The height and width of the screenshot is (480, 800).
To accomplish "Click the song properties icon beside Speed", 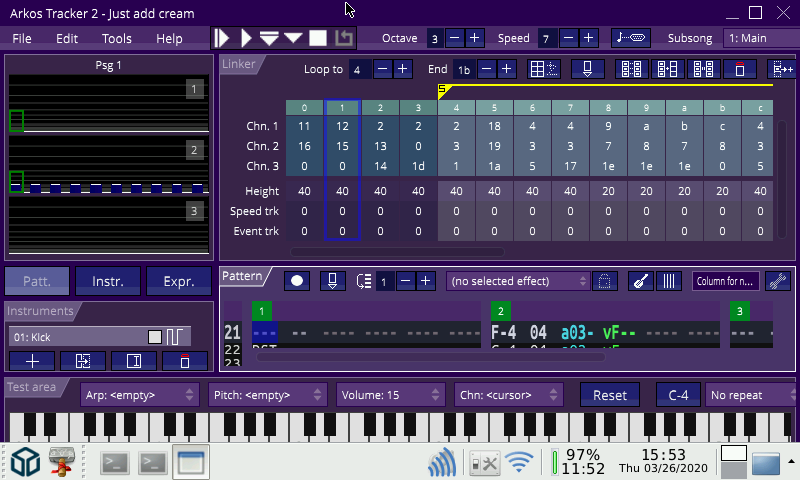I will click(631, 38).
